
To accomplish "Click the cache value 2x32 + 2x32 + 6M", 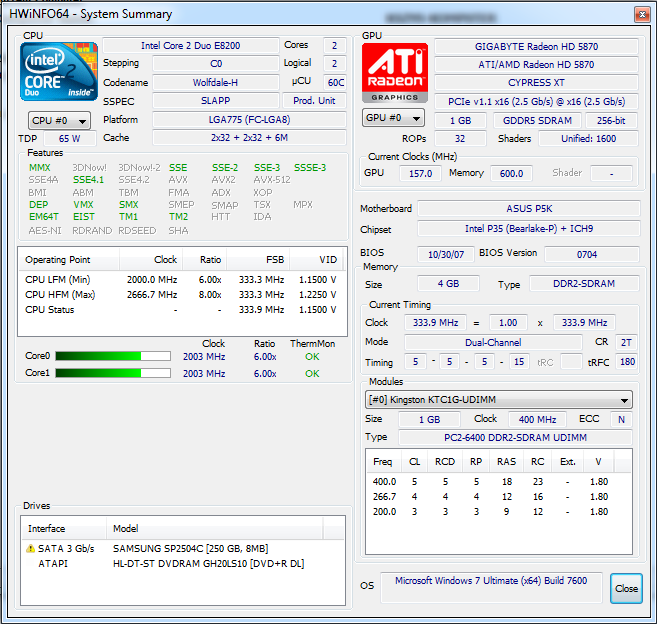I will click(x=249, y=138).
